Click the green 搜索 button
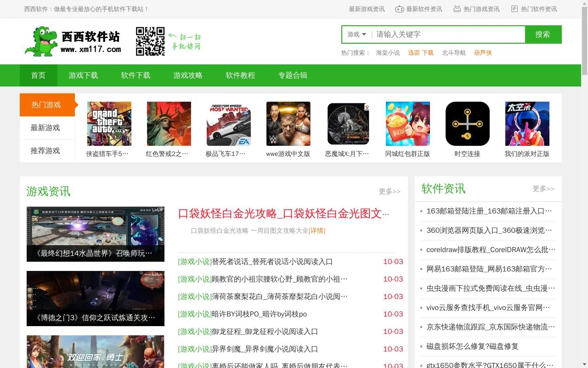The image size is (588, 368). pyautogui.click(x=543, y=34)
